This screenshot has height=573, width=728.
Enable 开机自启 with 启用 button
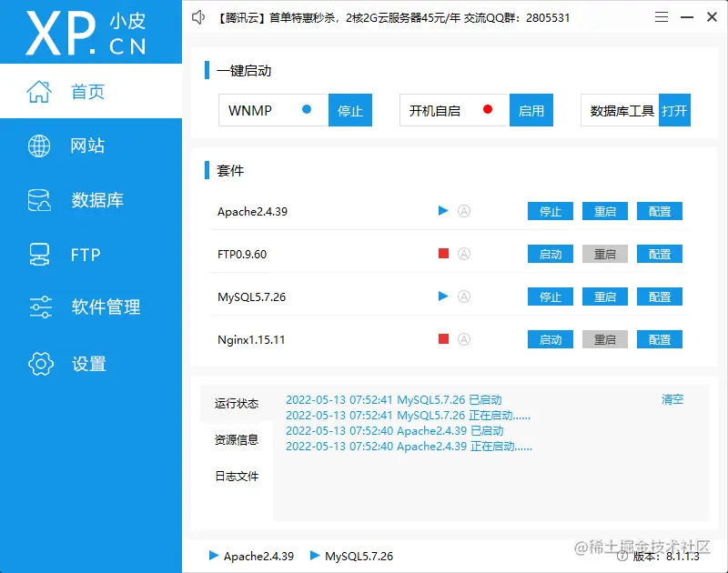[531, 110]
